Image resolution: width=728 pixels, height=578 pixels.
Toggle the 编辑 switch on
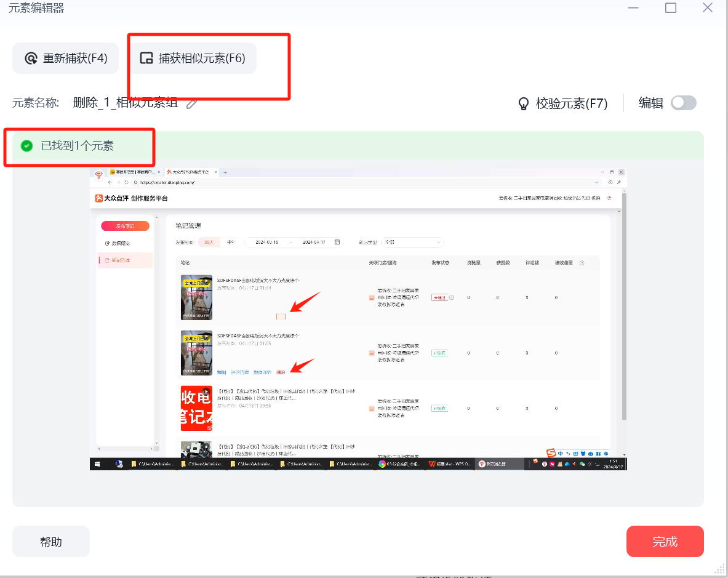(684, 103)
